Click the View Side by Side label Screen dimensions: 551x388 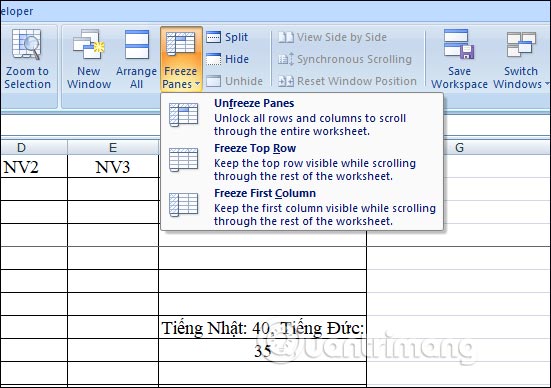tap(342, 37)
